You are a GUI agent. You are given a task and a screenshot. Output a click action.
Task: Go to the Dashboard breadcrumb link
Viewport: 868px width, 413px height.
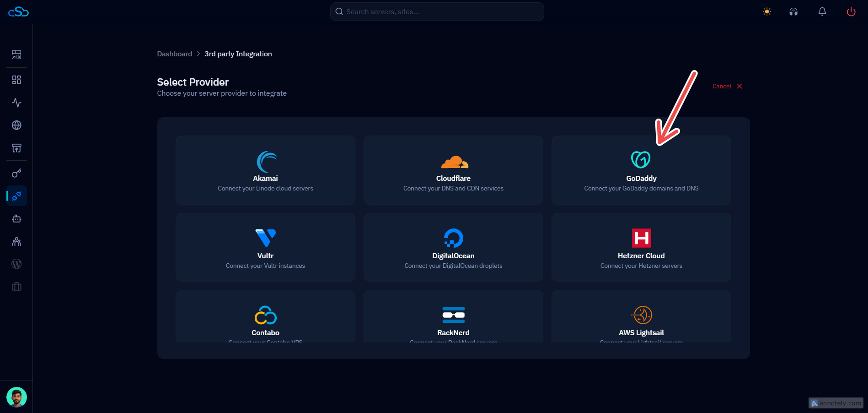(x=175, y=54)
